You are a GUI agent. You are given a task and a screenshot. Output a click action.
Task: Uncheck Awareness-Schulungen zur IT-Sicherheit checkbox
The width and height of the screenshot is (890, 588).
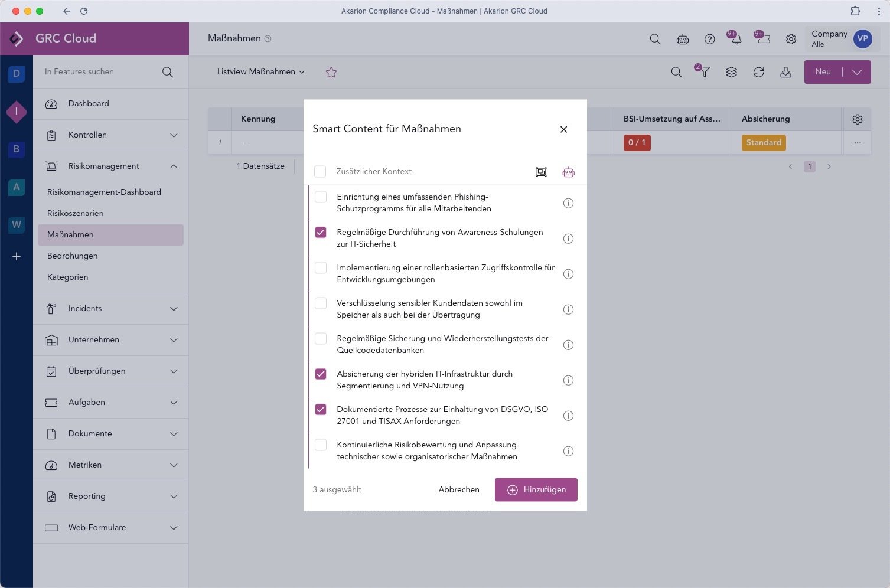pyautogui.click(x=321, y=232)
